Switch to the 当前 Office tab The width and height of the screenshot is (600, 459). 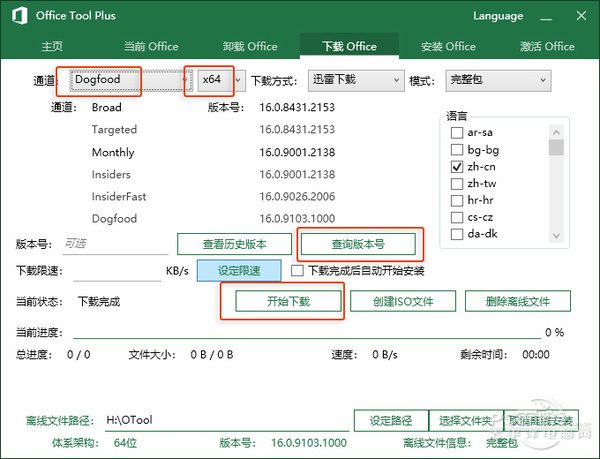[151, 46]
